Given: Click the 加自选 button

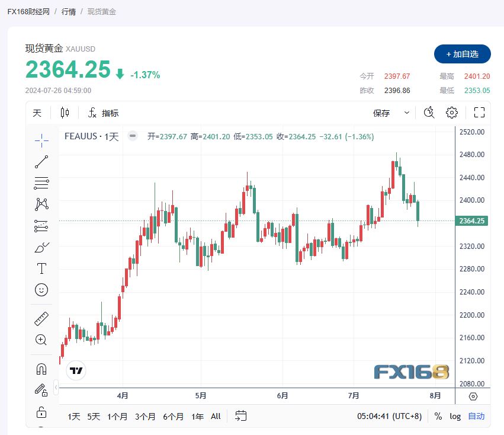Looking at the screenshot, I should (462, 54).
